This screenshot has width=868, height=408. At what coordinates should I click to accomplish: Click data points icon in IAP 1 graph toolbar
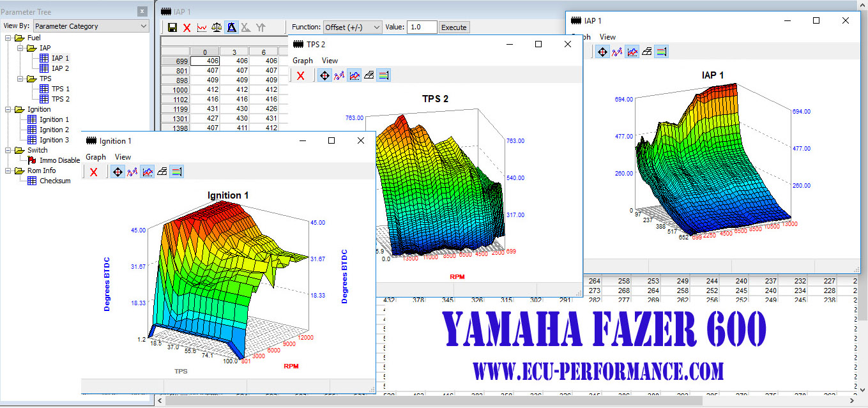coord(617,52)
